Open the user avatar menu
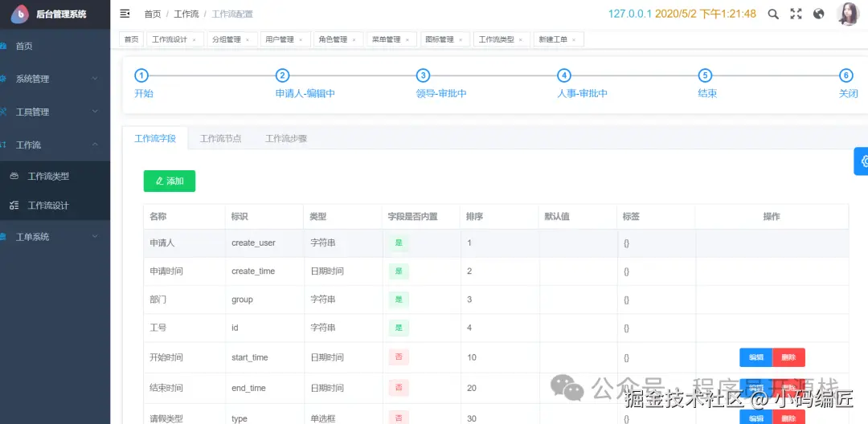 pos(847,14)
